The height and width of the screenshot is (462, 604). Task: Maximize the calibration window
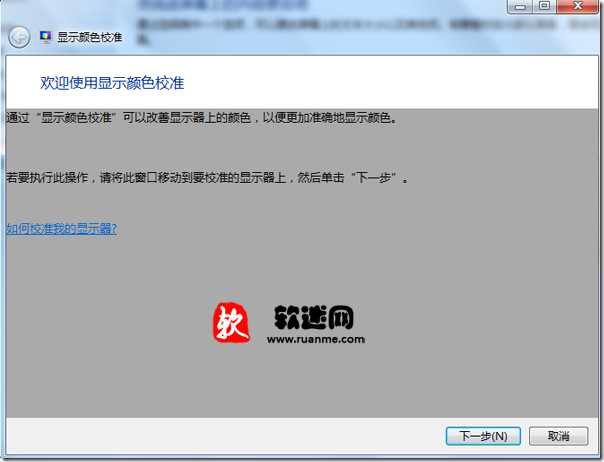tap(544, 7)
